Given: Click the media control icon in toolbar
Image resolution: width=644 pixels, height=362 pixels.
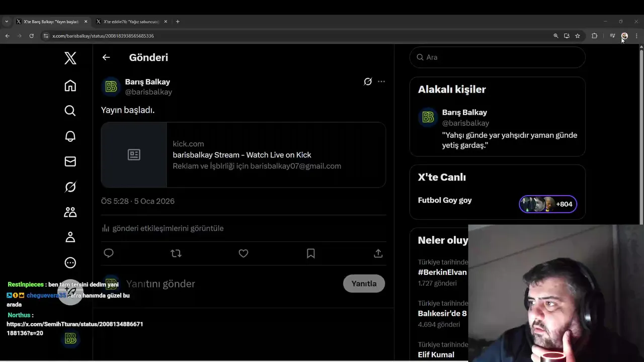Looking at the screenshot, I should [612, 36].
